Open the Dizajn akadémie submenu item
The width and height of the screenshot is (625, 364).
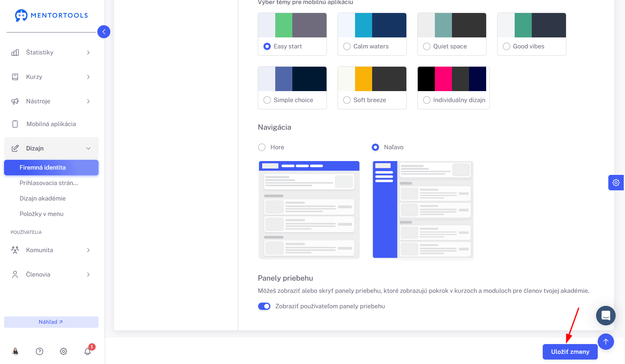click(x=43, y=198)
